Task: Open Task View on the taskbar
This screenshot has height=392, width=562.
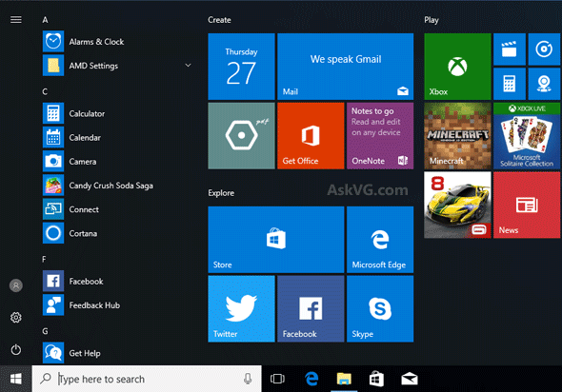Action: [277, 379]
